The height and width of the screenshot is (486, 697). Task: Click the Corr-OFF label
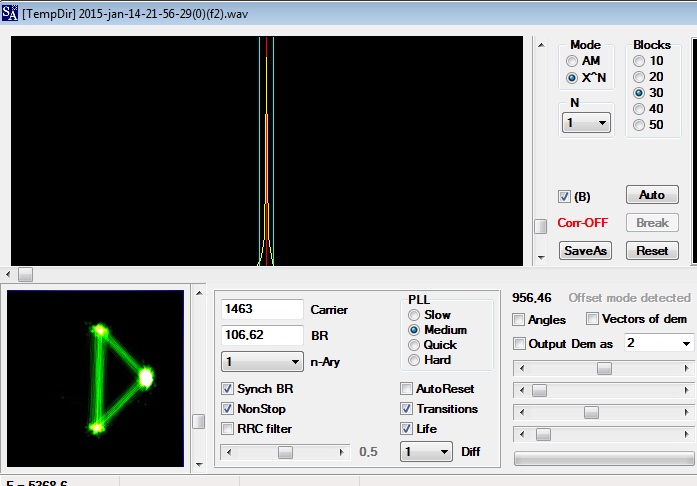pyautogui.click(x=582, y=223)
